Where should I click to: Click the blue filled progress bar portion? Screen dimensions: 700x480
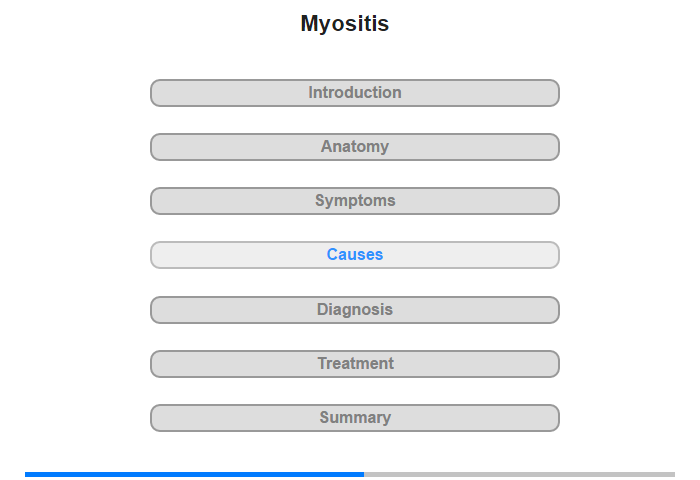(x=194, y=474)
